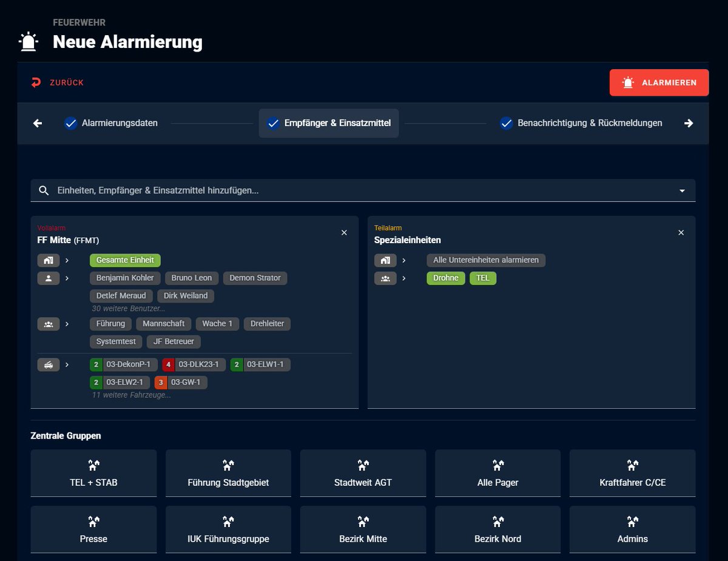Click person icon in FF Mitte card
This screenshot has width=728, height=561.
(x=49, y=278)
